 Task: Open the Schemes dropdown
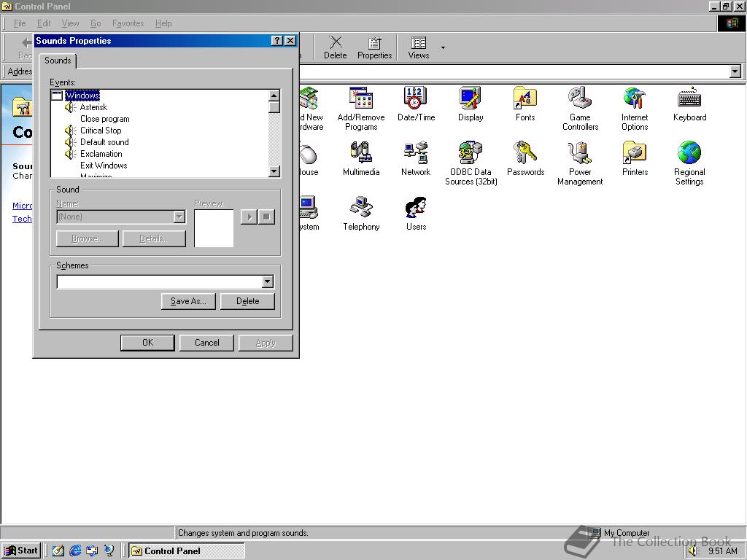(268, 281)
